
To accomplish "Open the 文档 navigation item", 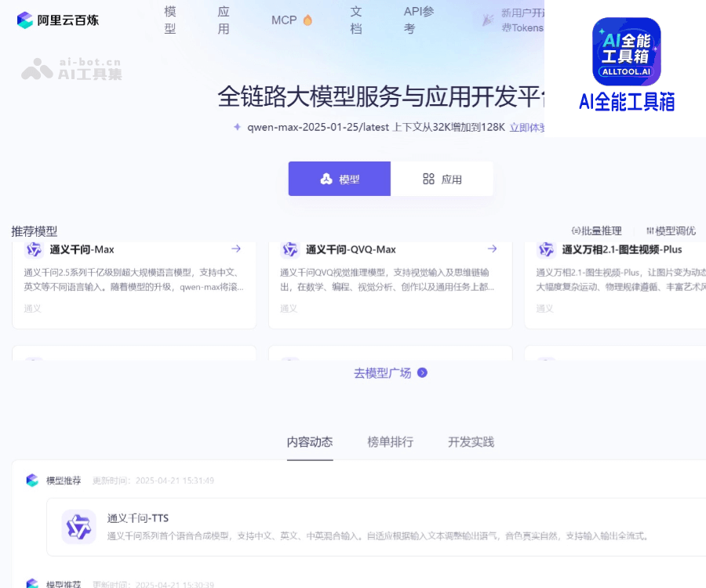I will point(356,20).
